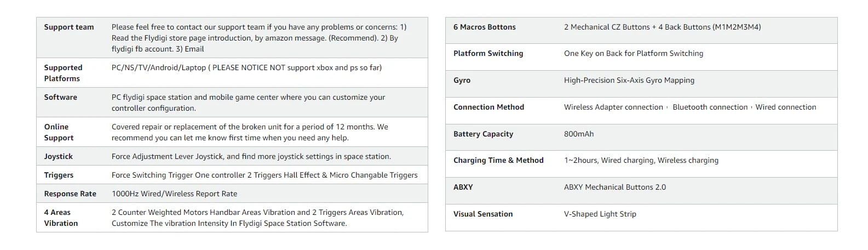
Task: Click the Visual Sensation label
Action: click(x=483, y=214)
